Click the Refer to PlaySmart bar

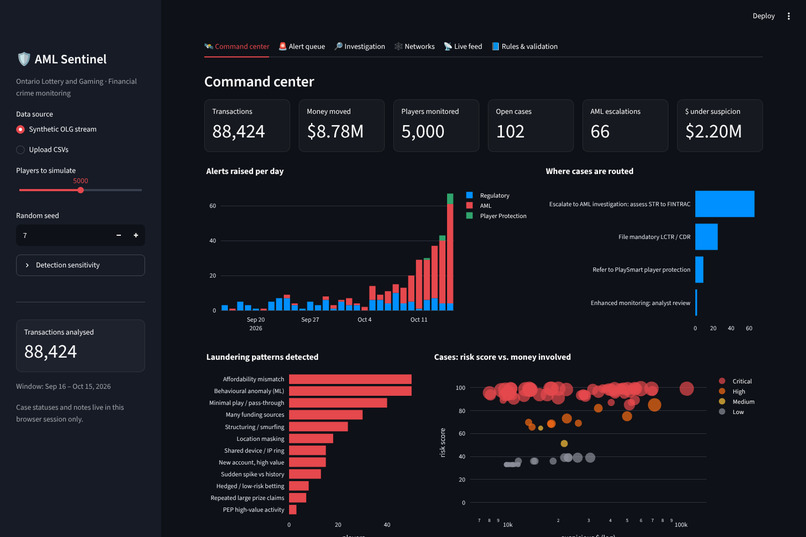click(699, 270)
